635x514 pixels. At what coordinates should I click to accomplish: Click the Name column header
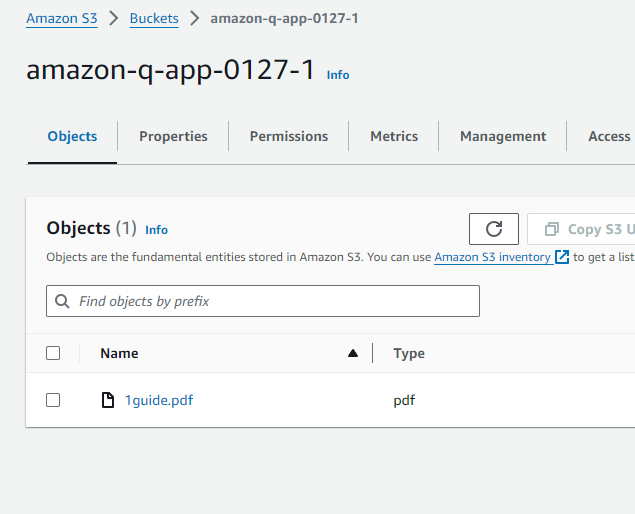pyautogui.click(x=119, y=353)
